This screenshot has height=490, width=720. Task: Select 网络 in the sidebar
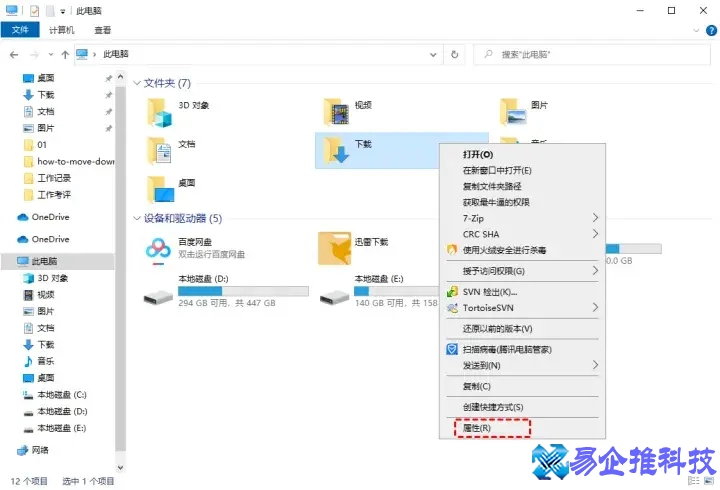pyautogui.click(x=33, y=450)
